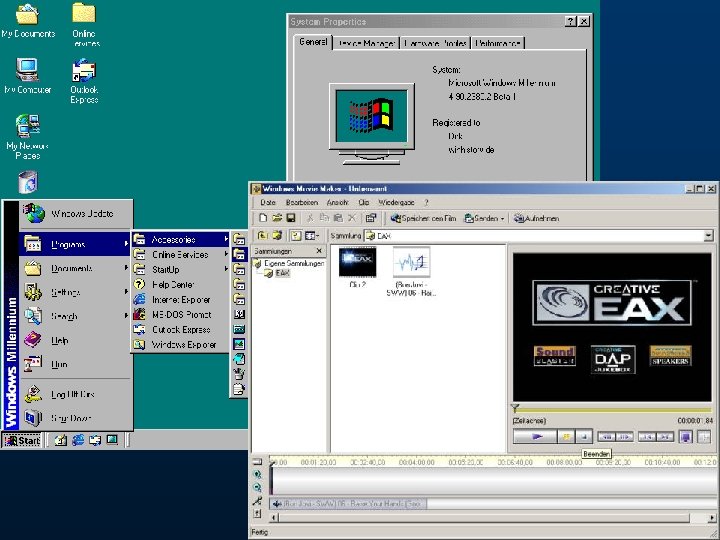
Task: Click the record narration microphone icon
Action: [x=258, y=501]
